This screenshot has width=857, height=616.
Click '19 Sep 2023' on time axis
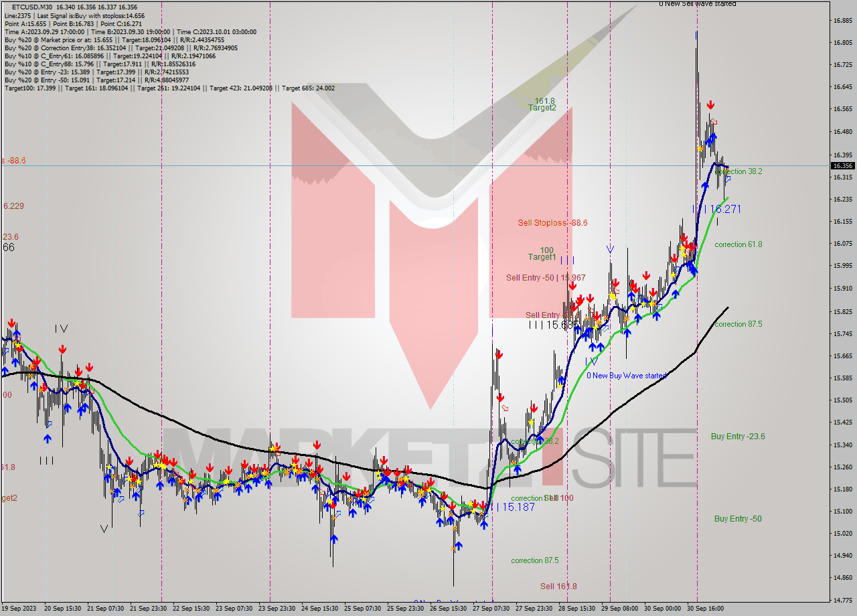click(x=19, y=609)
